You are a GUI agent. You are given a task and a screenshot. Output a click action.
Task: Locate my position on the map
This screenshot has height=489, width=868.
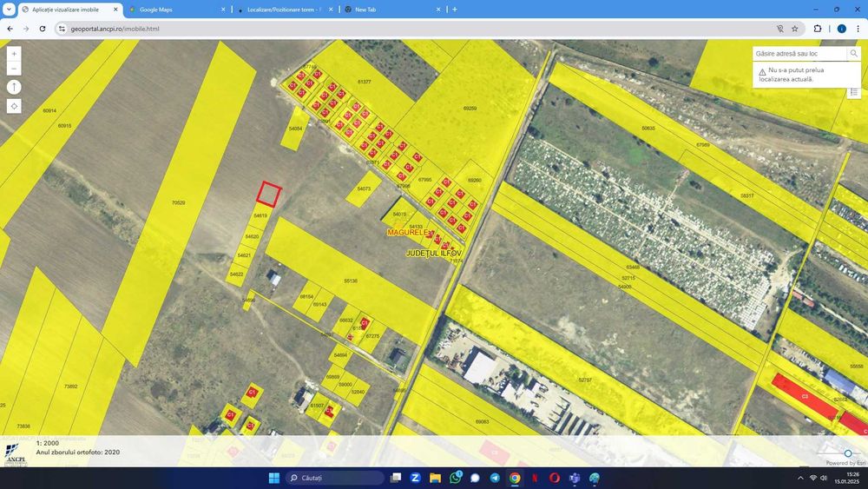(14, 106)
